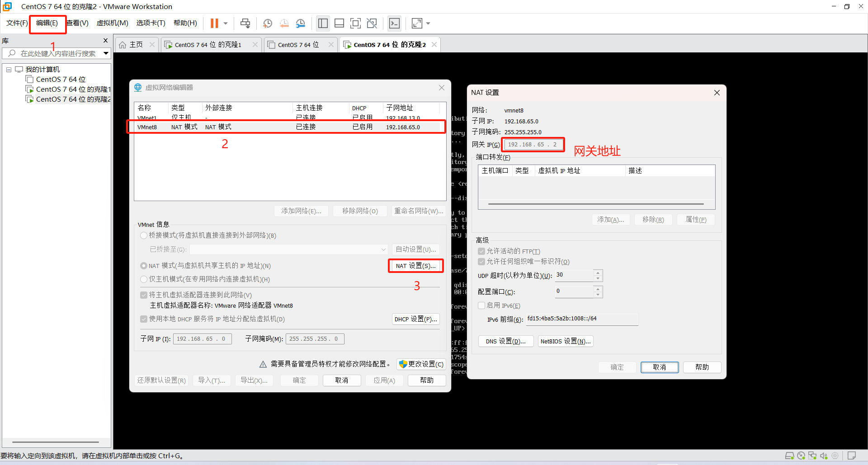
Task: Open the pause button dropdown arrow
Action: coord(225,23)
